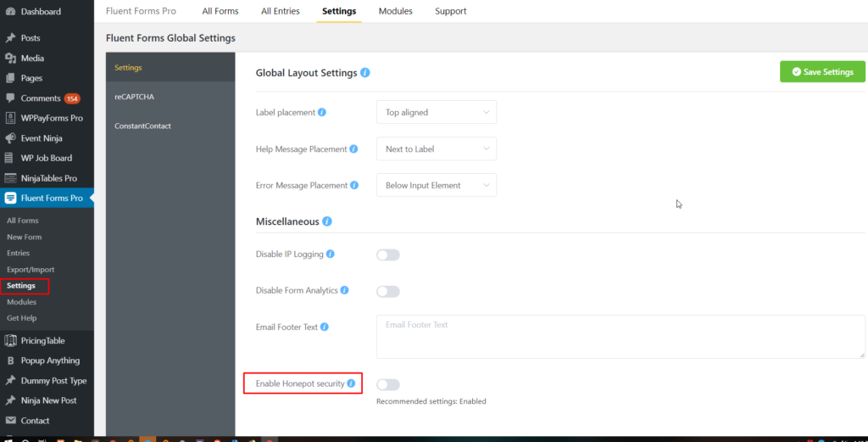Click info icon beside Miscellaneous heading
Screen dimensions: 868x442
point(327,221)
